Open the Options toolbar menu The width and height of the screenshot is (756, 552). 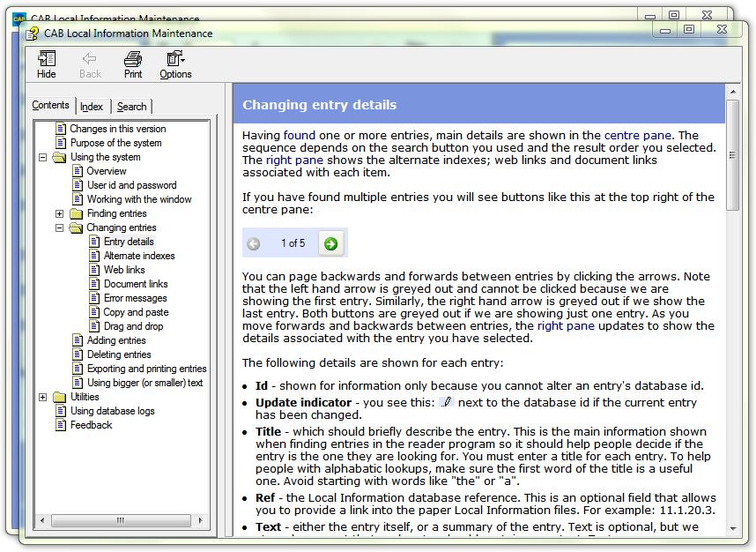click(175, 64)
